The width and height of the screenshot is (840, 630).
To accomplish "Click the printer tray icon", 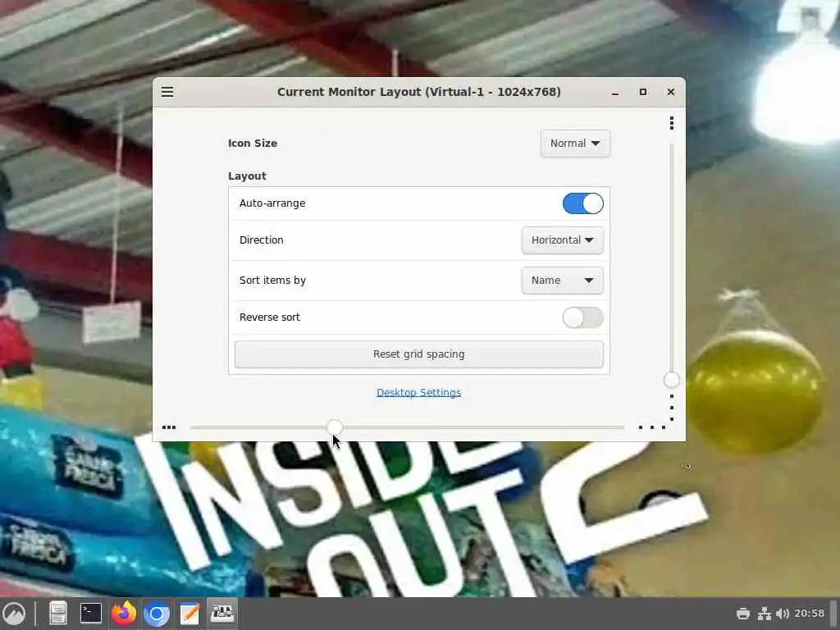I will pos(742,614).
